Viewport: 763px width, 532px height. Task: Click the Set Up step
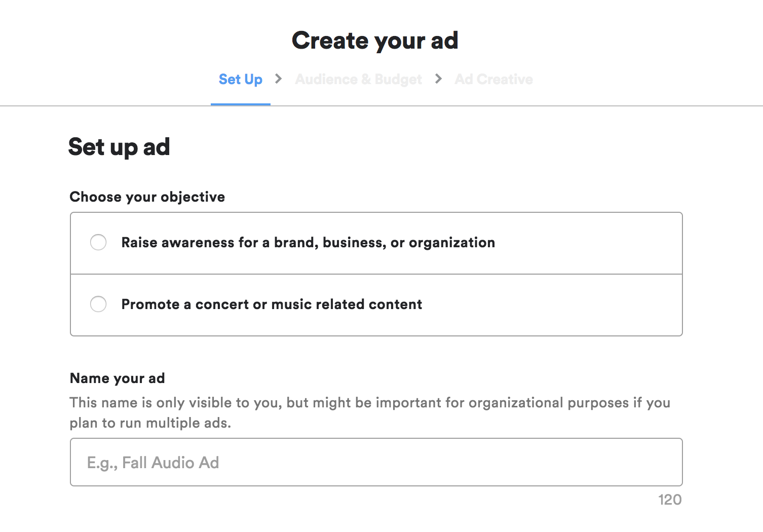click(x=240, y=79)
